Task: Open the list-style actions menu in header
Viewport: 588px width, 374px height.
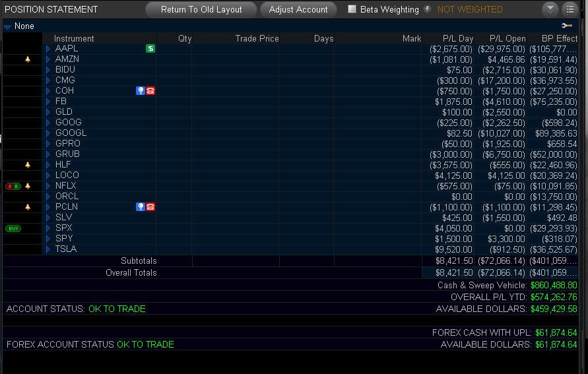Action: click(x=570, y=9)
